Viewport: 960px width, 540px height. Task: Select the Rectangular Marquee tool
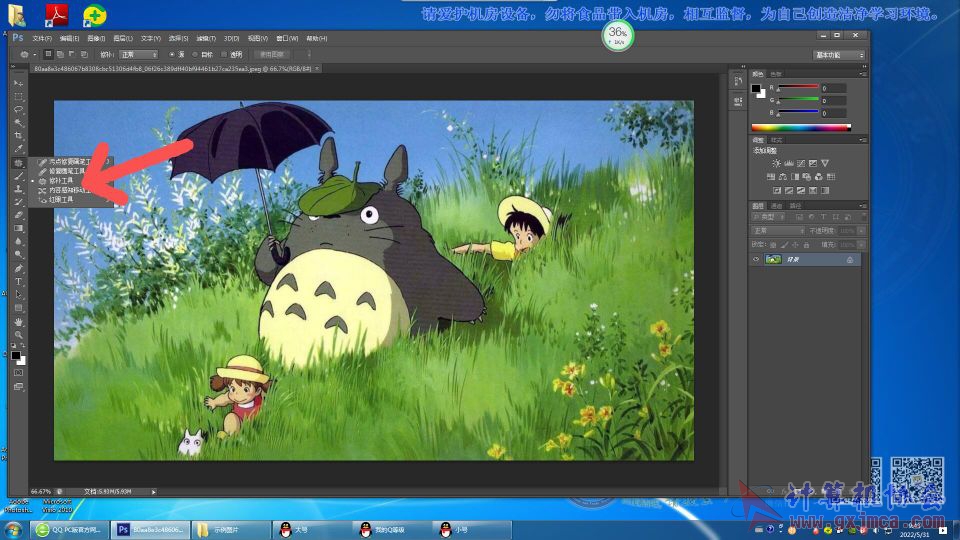[18, 97]
